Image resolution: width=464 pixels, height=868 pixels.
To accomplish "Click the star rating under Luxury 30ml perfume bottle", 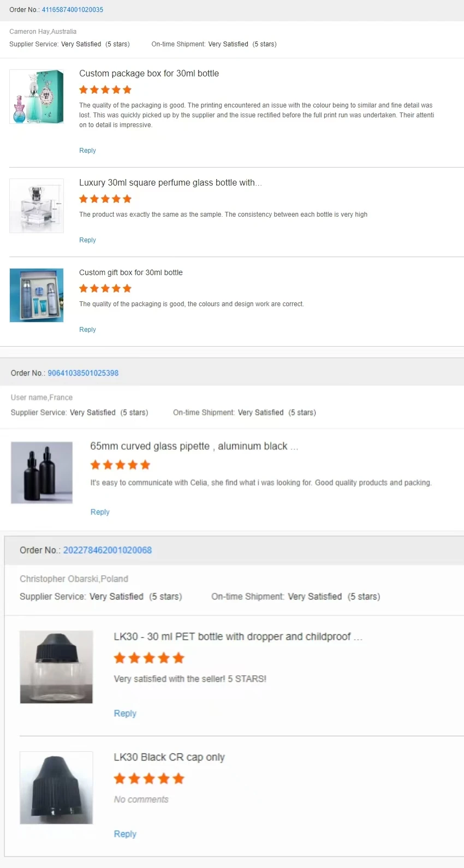I will [x=105, y=199].
